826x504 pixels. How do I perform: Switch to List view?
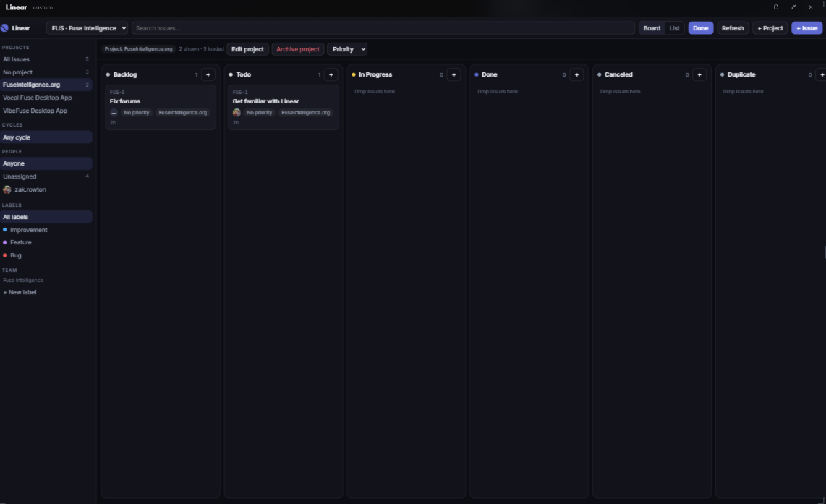674,28
